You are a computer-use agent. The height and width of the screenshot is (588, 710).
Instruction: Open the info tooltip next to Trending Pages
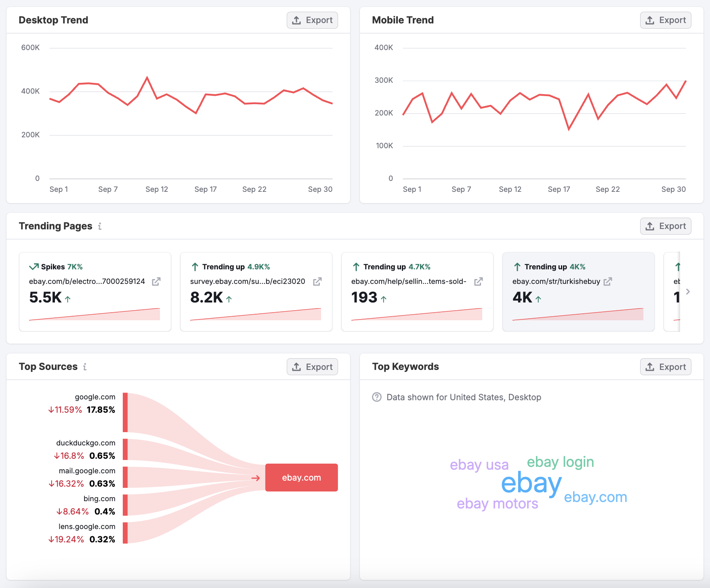click(x=100, y=226)
